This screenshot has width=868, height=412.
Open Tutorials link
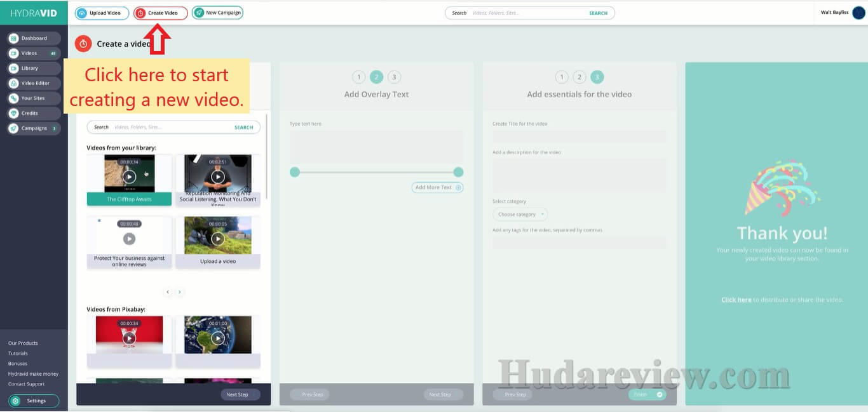[18, 353]
